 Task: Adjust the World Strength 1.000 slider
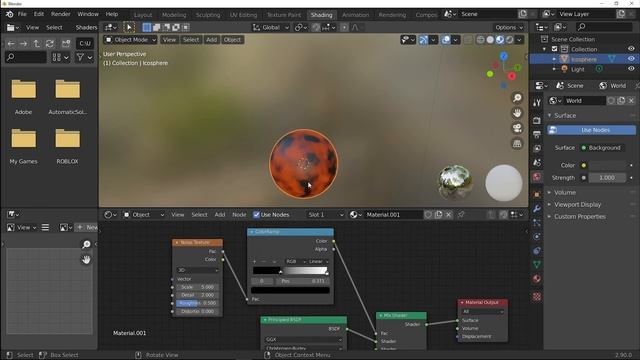click(x=607, y=178)
